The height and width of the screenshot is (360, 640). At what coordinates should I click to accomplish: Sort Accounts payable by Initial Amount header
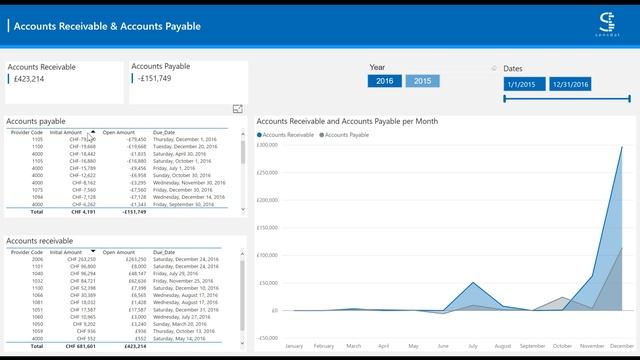tap(66, 132)
